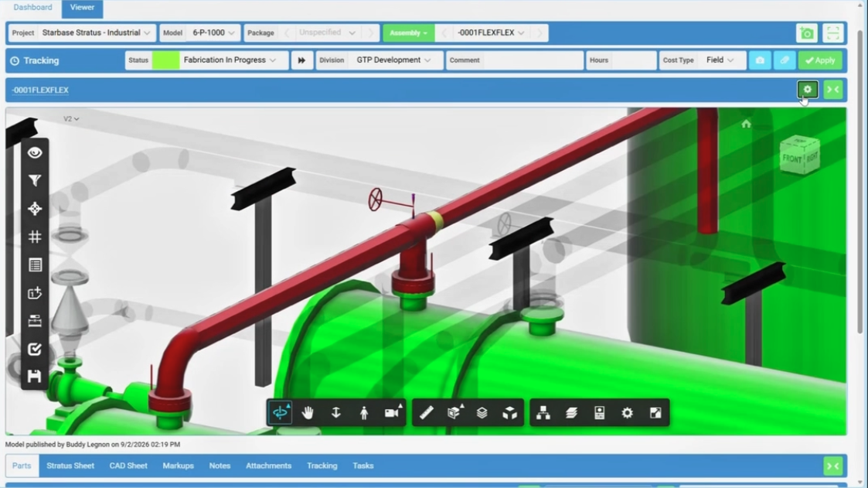Open the Dashboard tab
This screenshot has height=488, width=868.
[32, 7]
